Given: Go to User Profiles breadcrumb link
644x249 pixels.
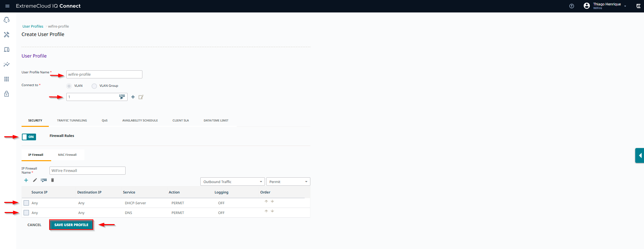Looking at the screenshot, I should [x=33, y=26].
